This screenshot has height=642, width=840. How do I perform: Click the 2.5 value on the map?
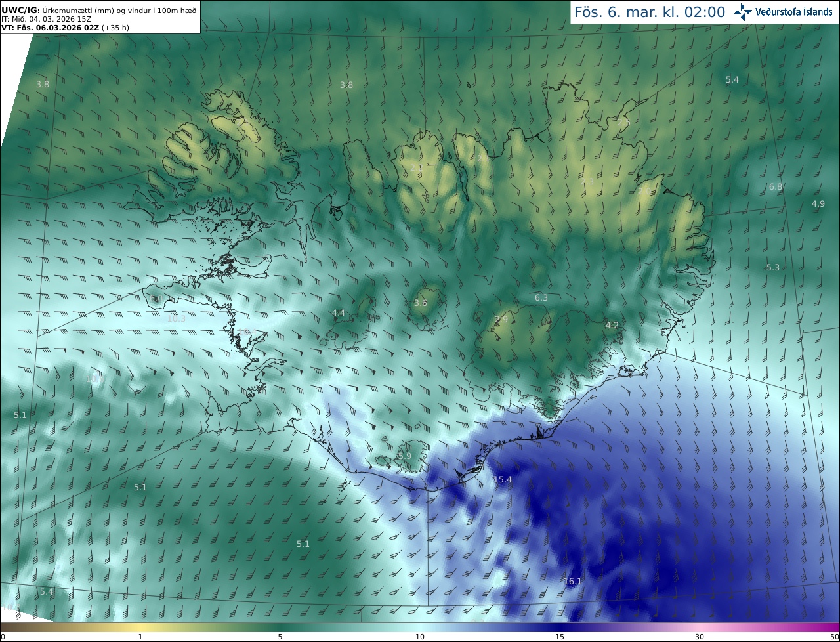(x=624, y=122)
